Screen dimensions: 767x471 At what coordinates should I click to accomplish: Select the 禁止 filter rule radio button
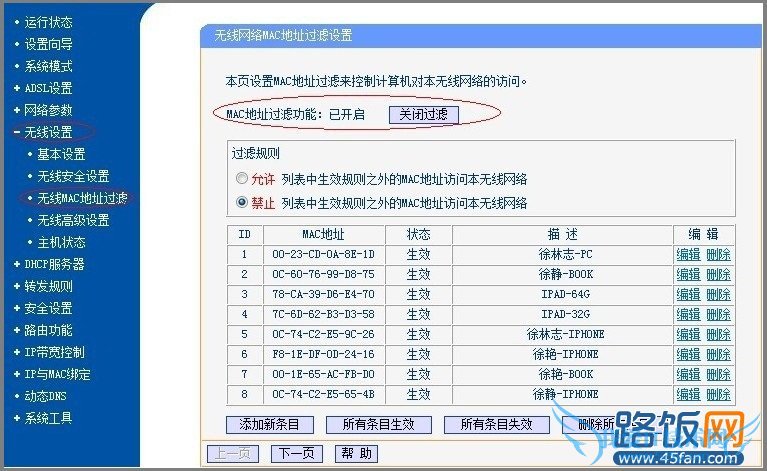[x=242, y=202]
